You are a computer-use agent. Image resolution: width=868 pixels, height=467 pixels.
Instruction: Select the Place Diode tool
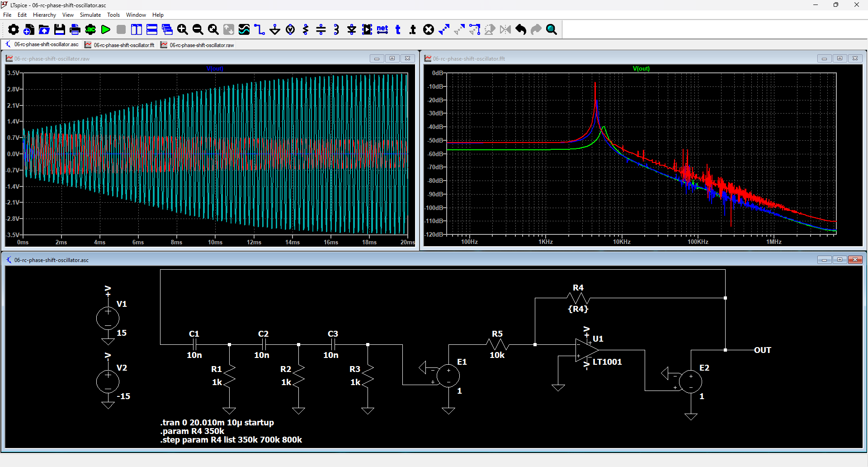352,30
